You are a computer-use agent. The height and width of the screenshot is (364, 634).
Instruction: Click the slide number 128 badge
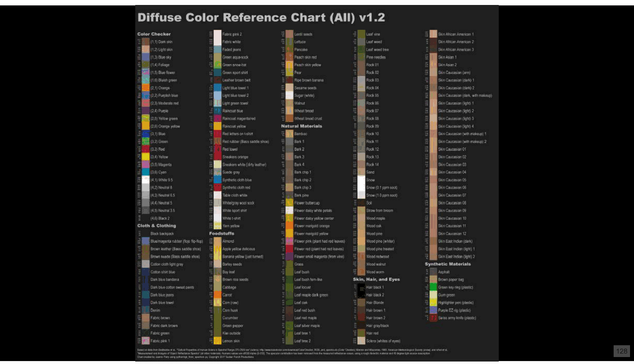tap(622, 351)
